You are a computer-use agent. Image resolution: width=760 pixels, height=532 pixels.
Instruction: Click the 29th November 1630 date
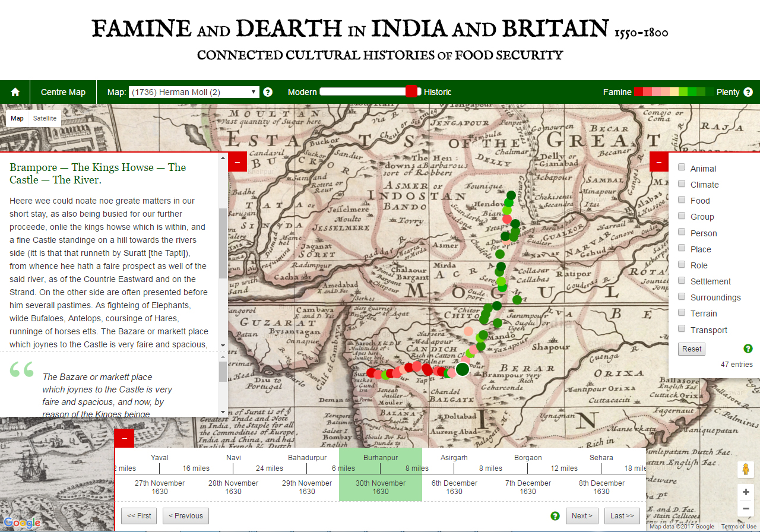(x=307, y=487)
